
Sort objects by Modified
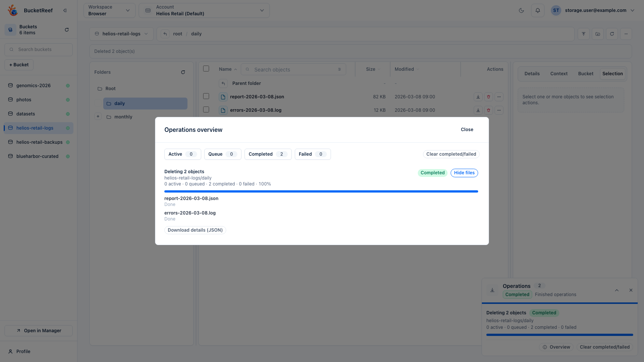(407, 69)
